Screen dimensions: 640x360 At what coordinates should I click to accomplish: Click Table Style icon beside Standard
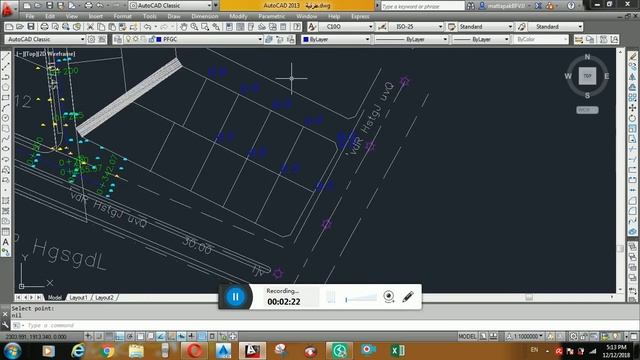click(452, 27)
